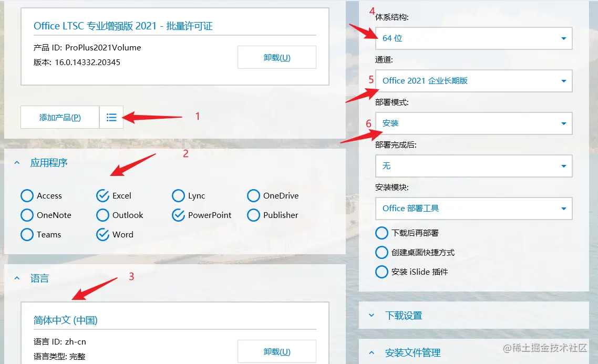Open the 通道 dropdown showing Office 2021 企业长期版
The image size is (598, 364).
(x=473, y=81)
